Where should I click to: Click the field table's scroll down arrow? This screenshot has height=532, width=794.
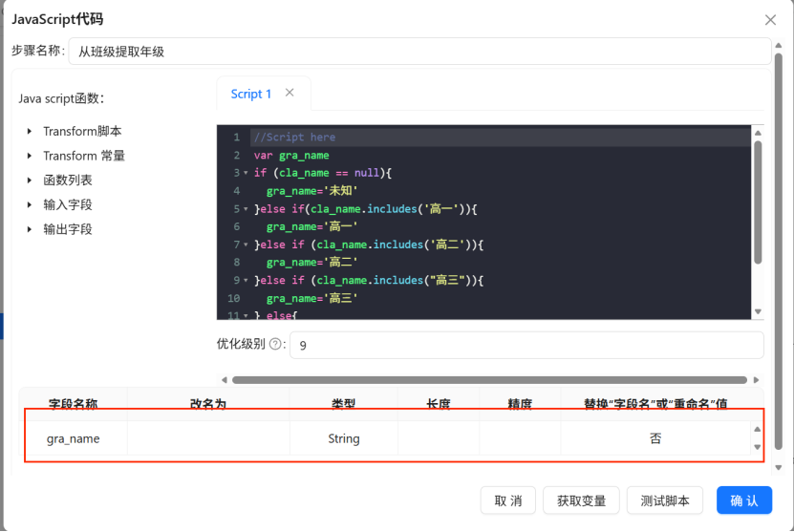pos(757,447)
